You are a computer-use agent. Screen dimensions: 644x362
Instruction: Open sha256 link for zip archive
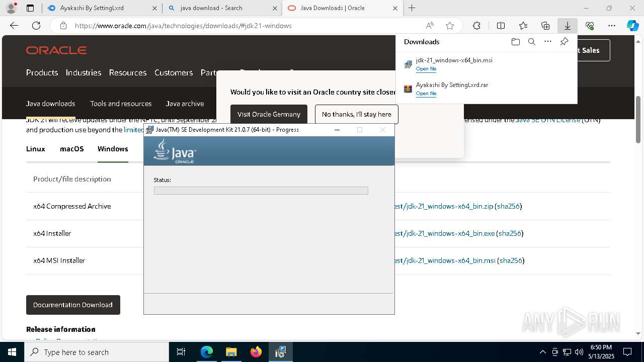point(508,206)
